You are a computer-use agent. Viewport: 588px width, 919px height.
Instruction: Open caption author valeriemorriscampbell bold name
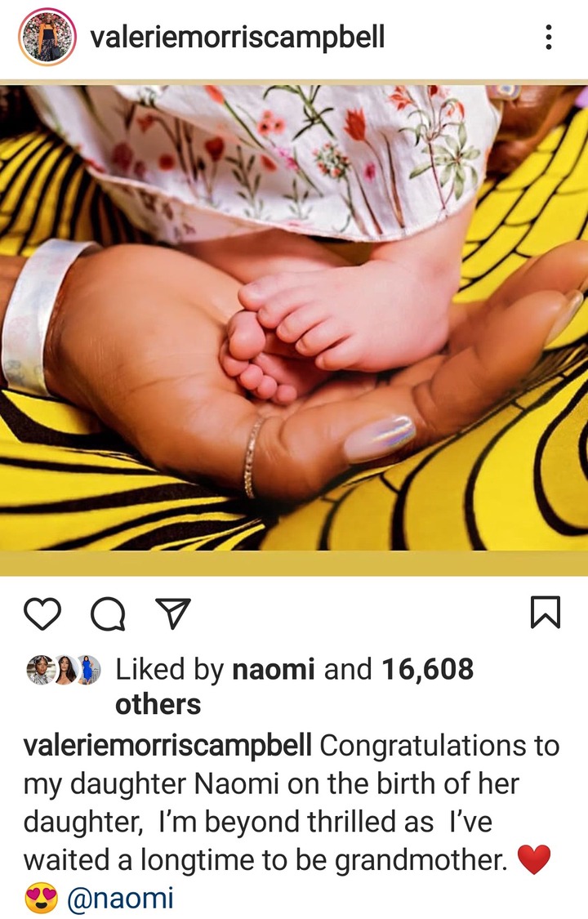pos(167,746)
